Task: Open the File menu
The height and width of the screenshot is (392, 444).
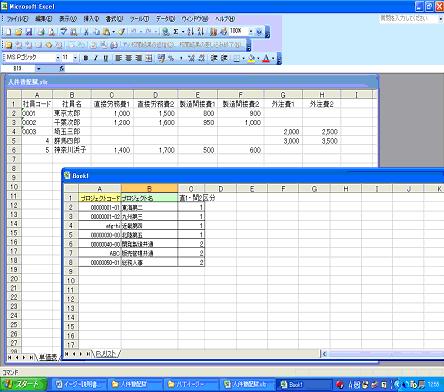Action: (17, 19)
